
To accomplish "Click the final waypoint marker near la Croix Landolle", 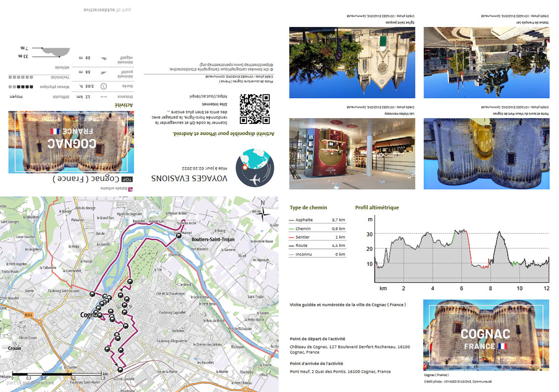I will point(120,369).
